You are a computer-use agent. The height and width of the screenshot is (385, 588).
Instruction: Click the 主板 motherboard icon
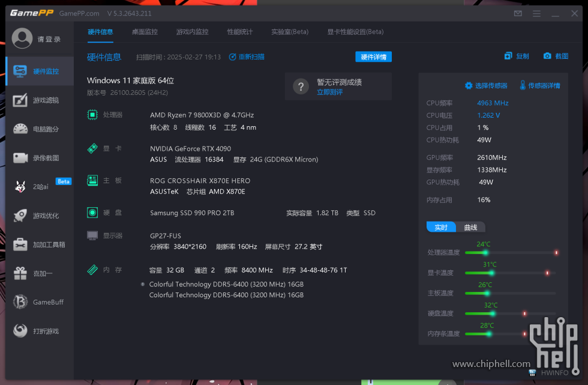(x=92, y=181)
